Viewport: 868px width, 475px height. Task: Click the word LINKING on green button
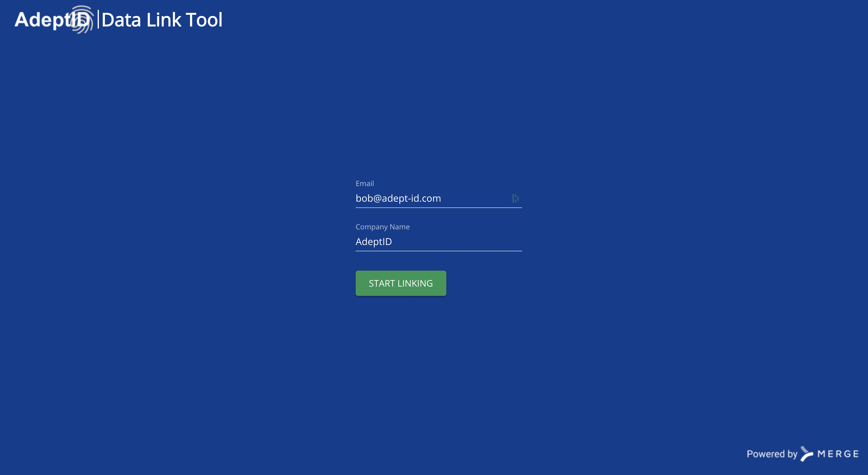(x=415, y=284)
